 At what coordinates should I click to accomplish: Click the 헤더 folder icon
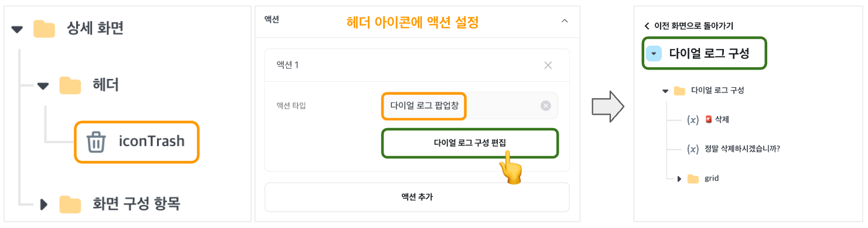click(x=70, y=86)
